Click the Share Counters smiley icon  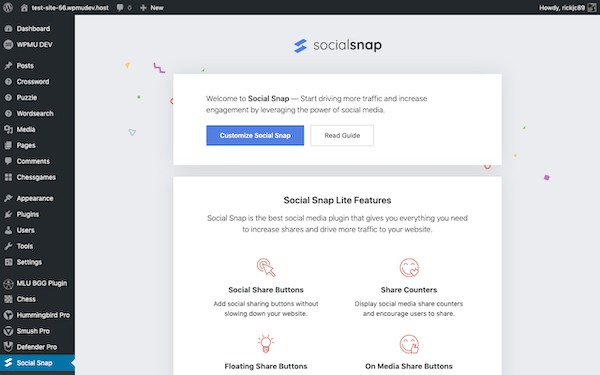click(x=409, y=267)
